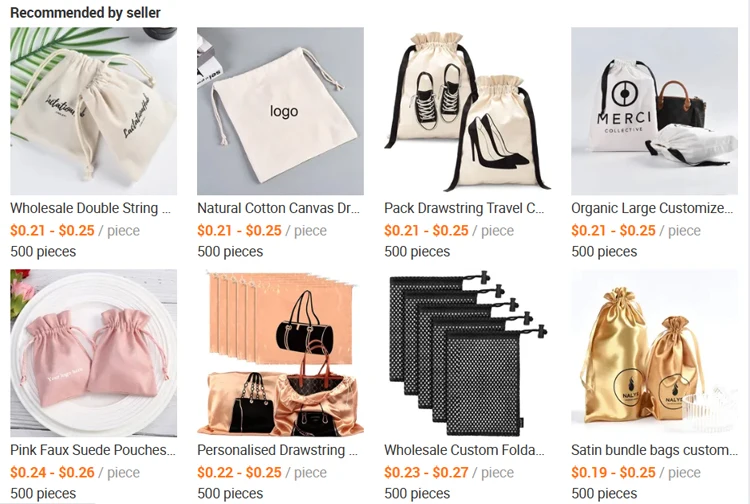Click the $0.23 - $0.27 price text
Image resolution: width=750 pixels, height=504 pixels.
coord(426,472)
